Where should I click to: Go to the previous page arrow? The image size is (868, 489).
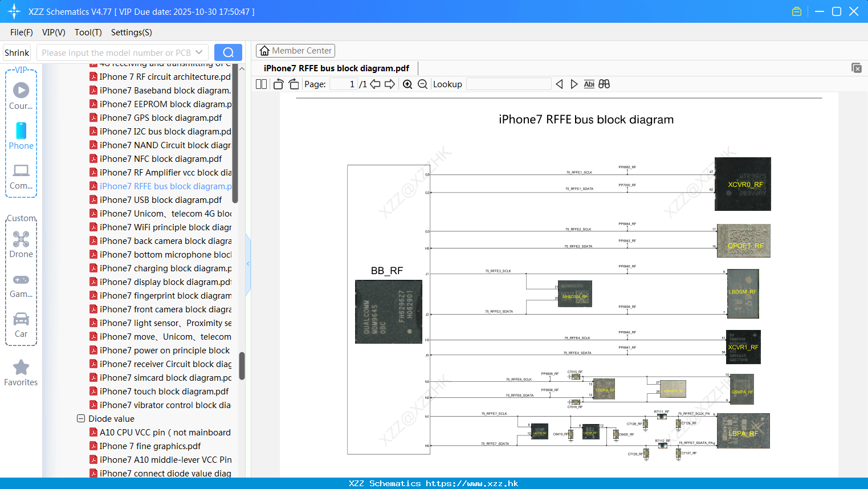(x=375, y=84)
